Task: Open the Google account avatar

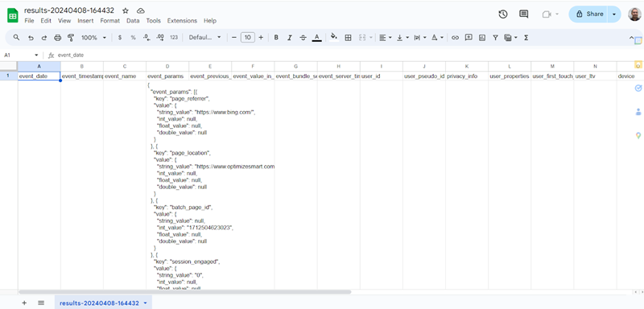Action: click(634, 14)
